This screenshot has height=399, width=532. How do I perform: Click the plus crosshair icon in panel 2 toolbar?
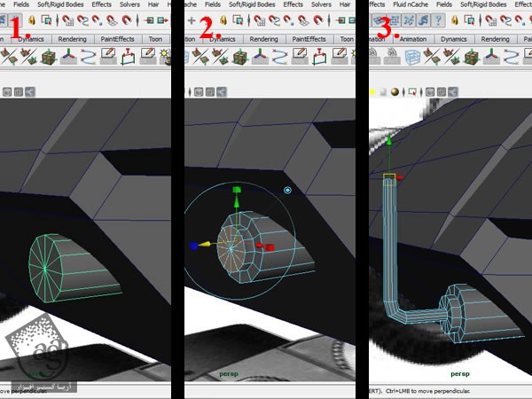192,20
